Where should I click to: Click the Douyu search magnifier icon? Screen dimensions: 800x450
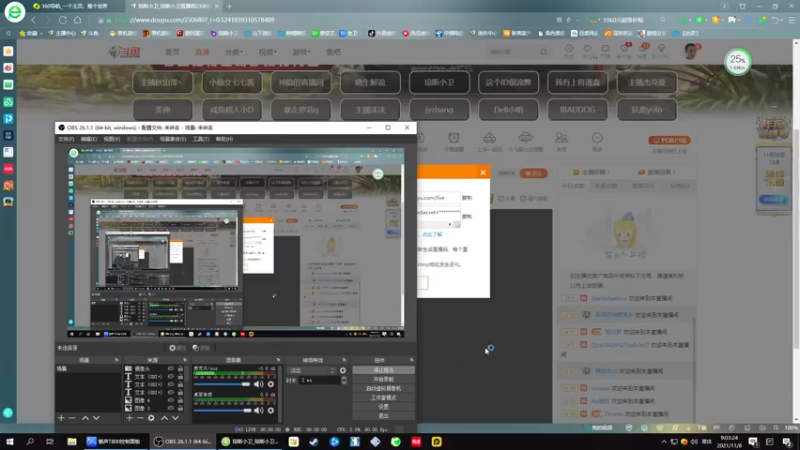pyautogui.click(x=543, y=52)
